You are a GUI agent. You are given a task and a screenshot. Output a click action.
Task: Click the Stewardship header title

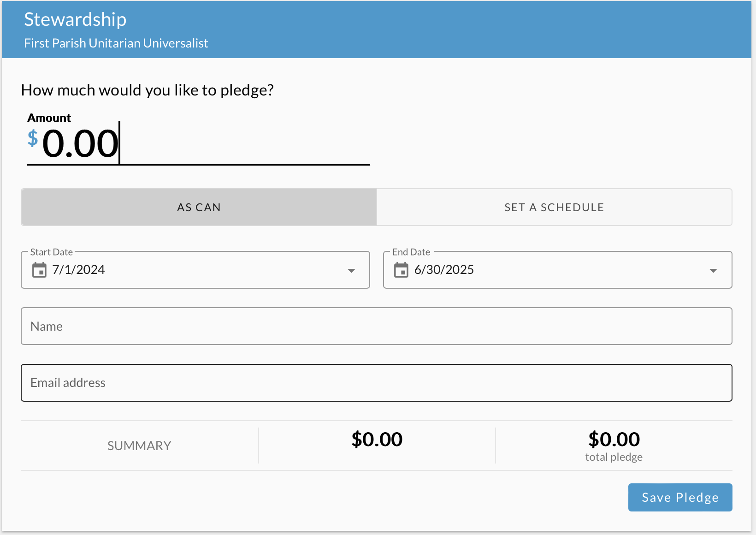pyautogui.click(x=75, y=19)
